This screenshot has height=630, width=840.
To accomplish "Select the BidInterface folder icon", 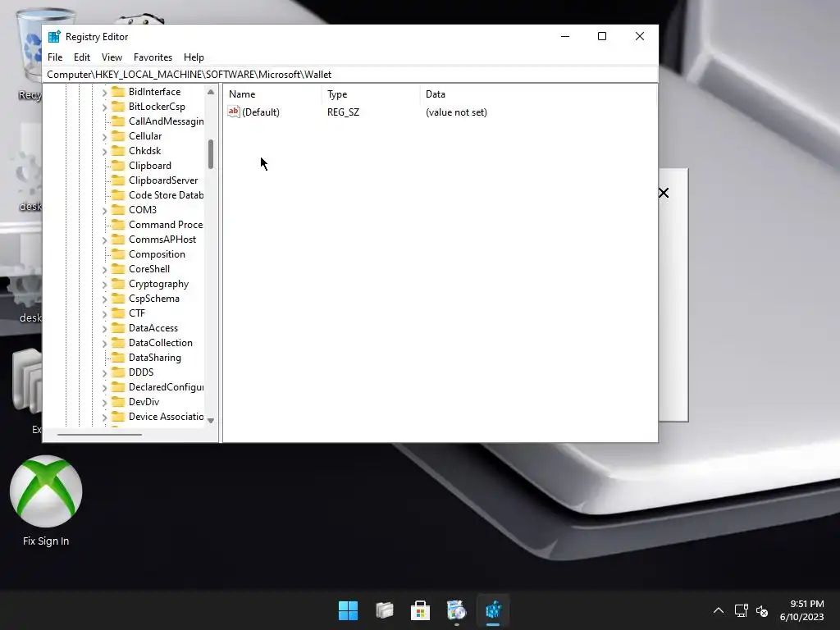I will coord(118,92).
